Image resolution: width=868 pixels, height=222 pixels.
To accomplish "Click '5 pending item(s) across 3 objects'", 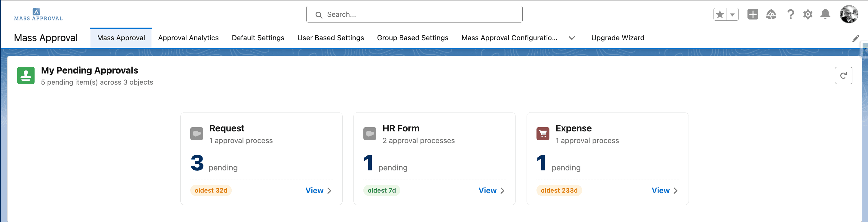I will coord(97,82).
